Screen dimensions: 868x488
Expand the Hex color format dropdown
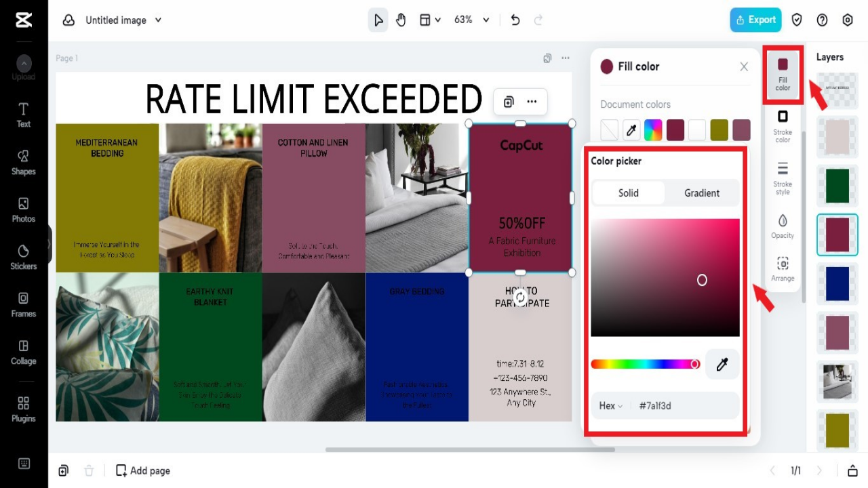click(x=610, y=405)
